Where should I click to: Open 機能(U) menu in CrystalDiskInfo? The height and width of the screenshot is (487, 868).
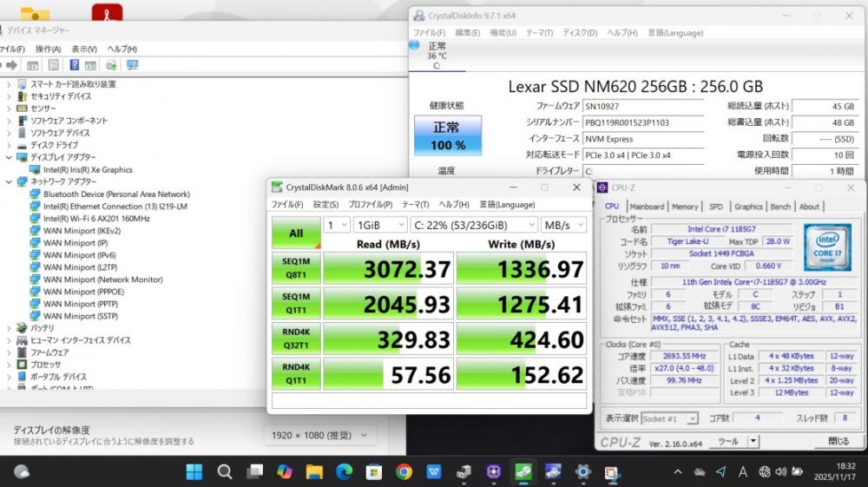503,33
